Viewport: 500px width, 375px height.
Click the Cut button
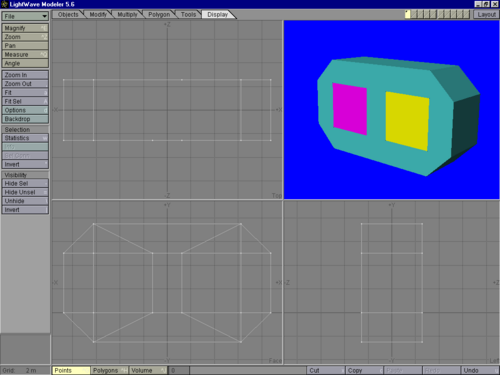coord(326,370)
